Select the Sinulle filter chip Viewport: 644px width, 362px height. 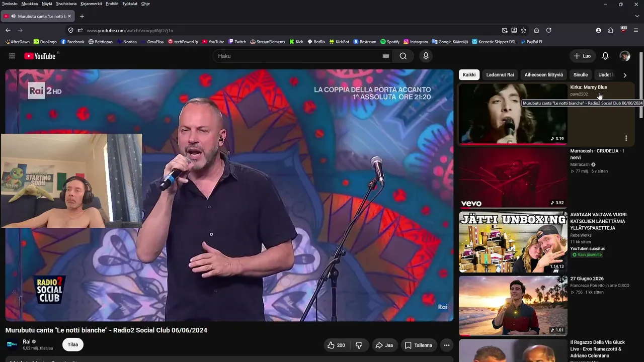(581, 75)
